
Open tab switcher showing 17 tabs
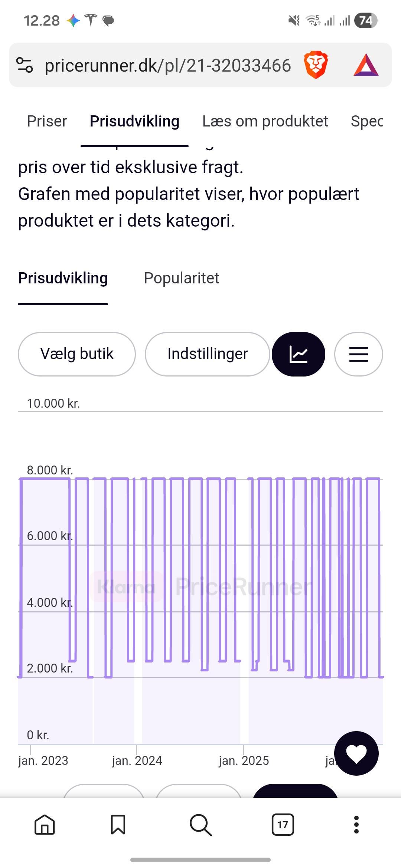pos(283,825)
